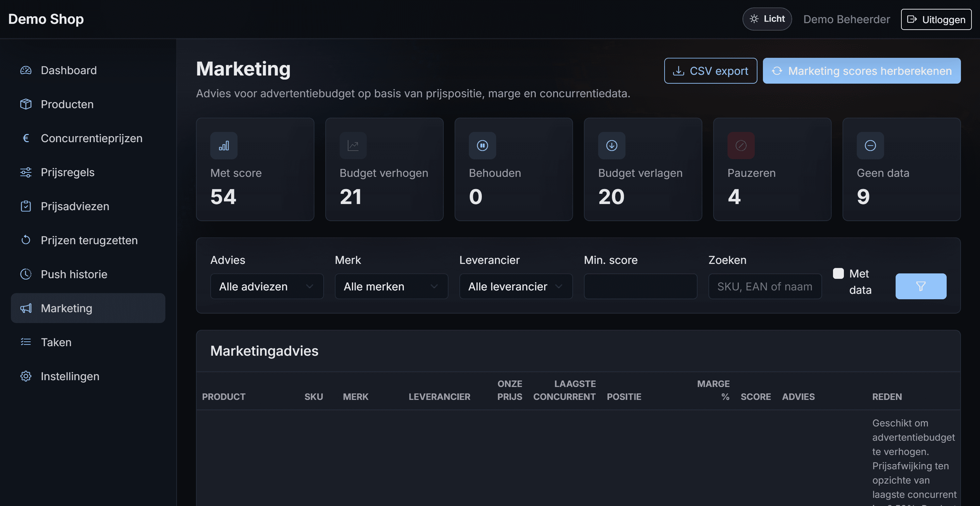The width and height of the screenshot is (980, 506).
Task: Click the Demo Beheerder user name
Action: pyautogui.click(x=847, y=19)
